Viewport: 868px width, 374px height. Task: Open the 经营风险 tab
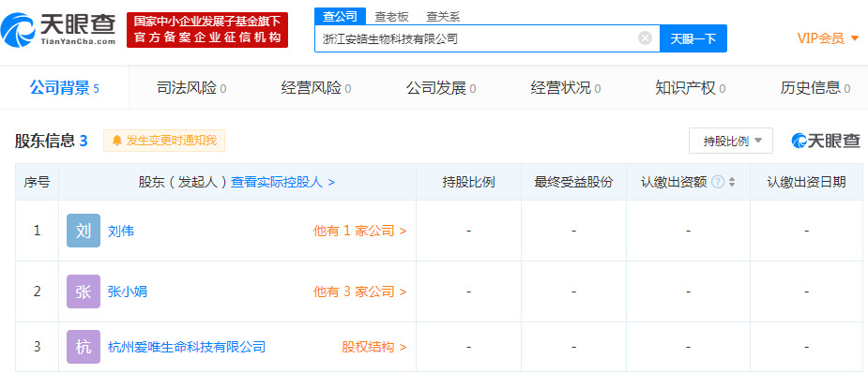[x=316, y=88]
